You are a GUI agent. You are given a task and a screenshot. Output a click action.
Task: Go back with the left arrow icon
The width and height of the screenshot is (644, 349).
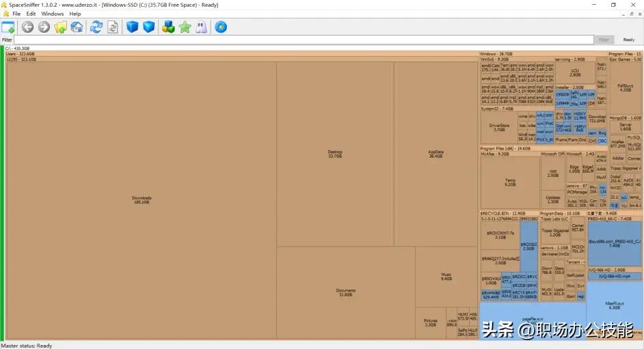coord(27,27)
